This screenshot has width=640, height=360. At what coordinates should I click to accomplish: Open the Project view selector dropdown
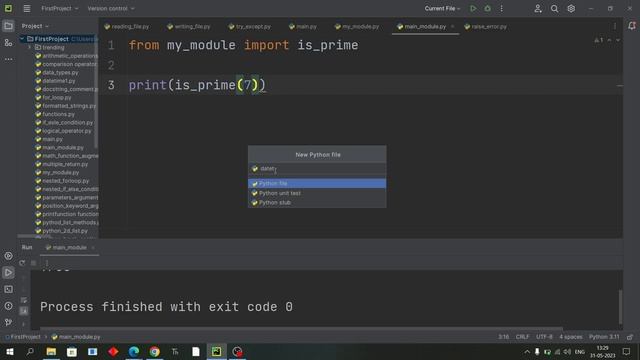[x=35, y=26]
